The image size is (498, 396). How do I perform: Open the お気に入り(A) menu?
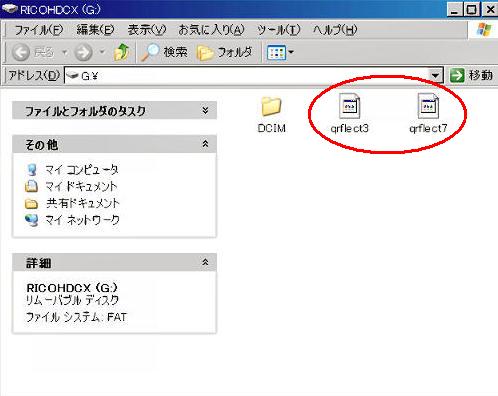click(211, 30)
